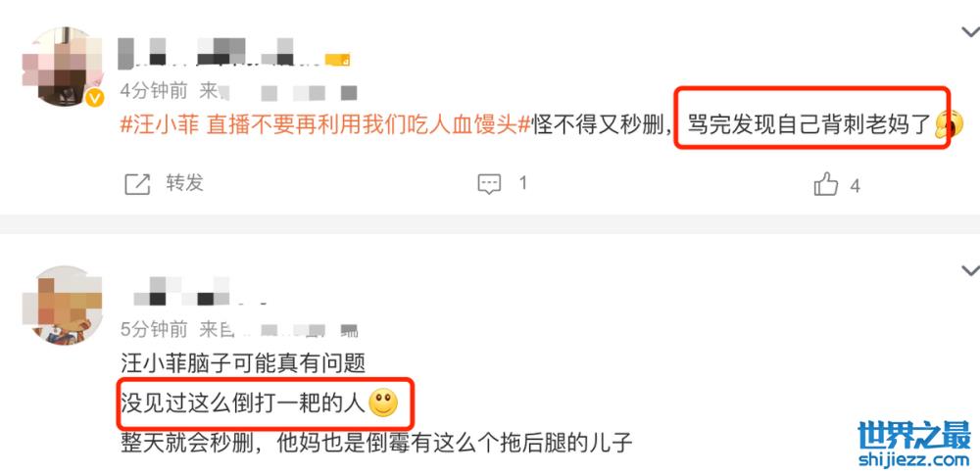
Task: Expand the second post's options chevron
Action: click(x=970, y=270)
